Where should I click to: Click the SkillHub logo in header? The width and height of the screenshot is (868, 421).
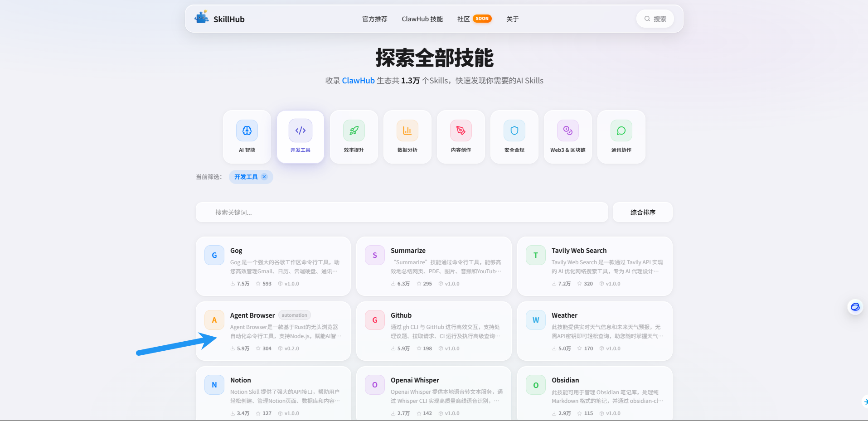[x=220, y=19]
